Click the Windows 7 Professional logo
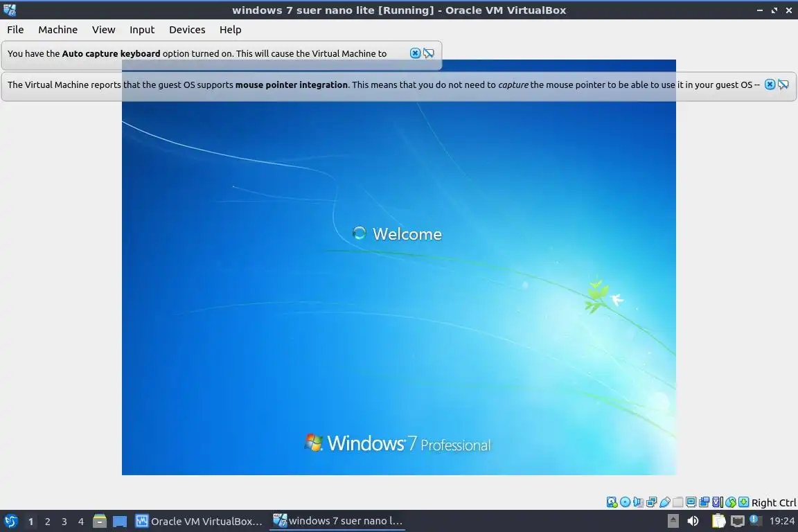Image resolution: width=798 pixels, height=532 pixels. (x=398, y=443)
